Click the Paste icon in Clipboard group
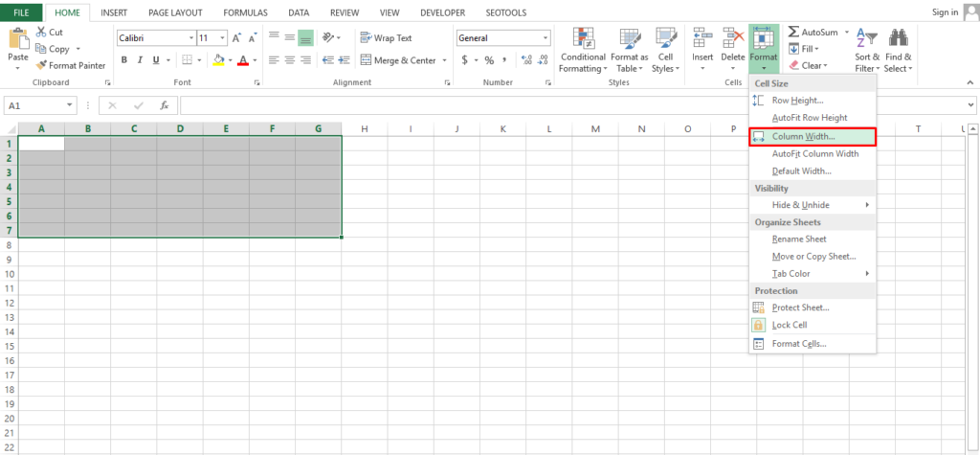Screen dimensions: 980x455 point(17,39)
